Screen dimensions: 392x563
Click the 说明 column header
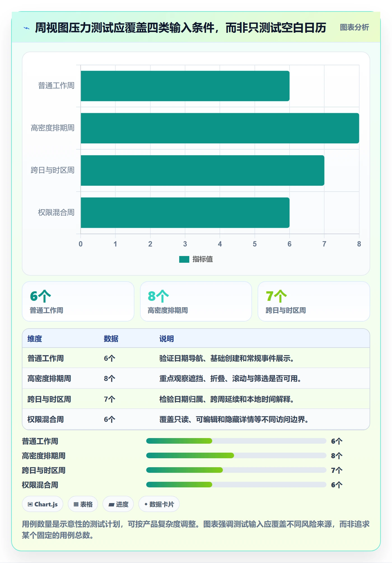point(167,339)
